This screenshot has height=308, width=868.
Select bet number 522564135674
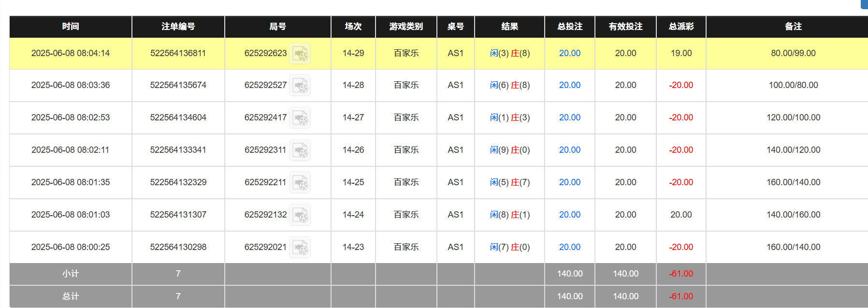[x=178, y=85]
